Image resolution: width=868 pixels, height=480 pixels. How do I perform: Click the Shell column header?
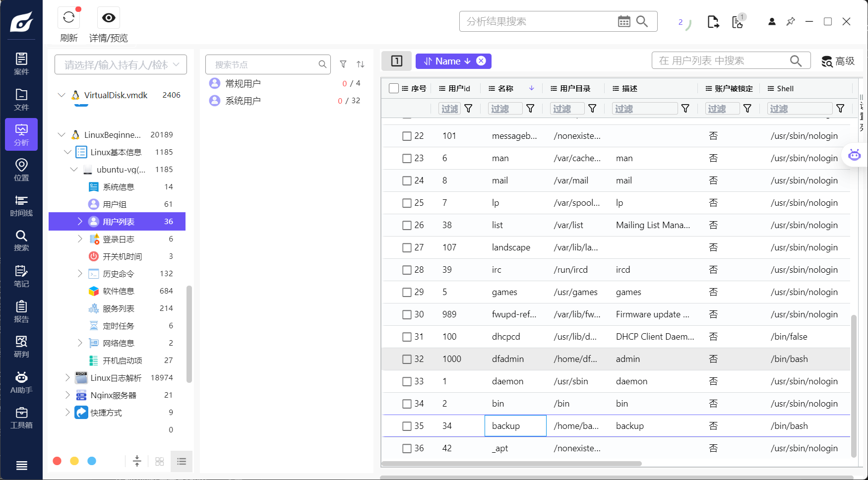pos(785,88)
